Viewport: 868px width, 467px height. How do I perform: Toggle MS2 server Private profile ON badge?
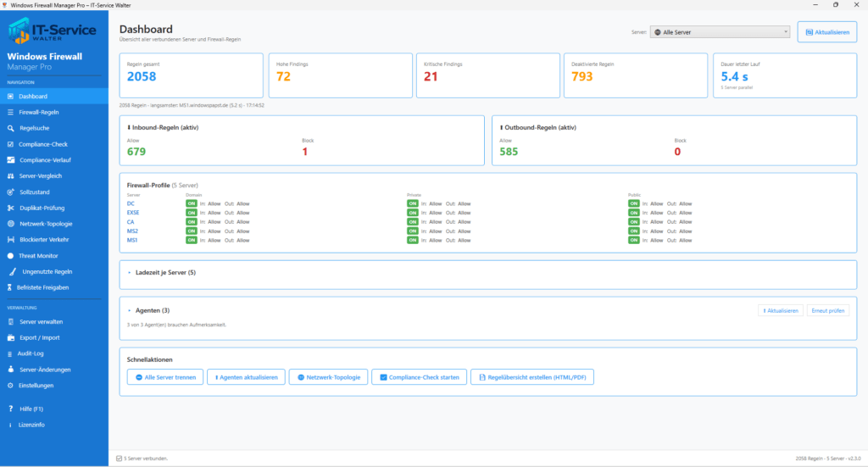coord(413,231)
